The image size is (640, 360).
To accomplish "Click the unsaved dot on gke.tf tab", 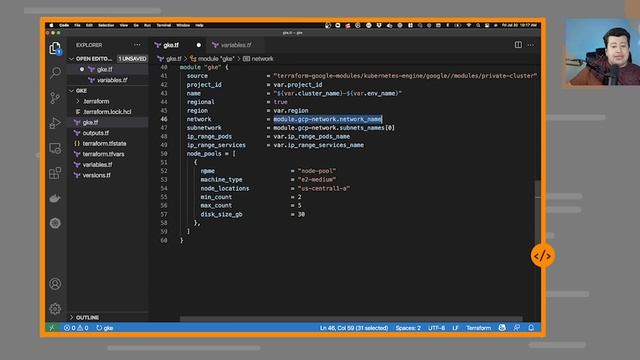I will (199, 45).
